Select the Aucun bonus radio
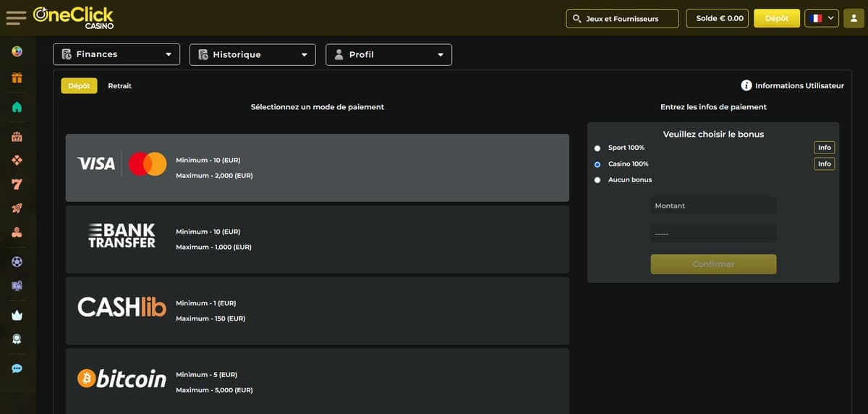This screenshot has height=414, width=868. (x=597, y=180)
